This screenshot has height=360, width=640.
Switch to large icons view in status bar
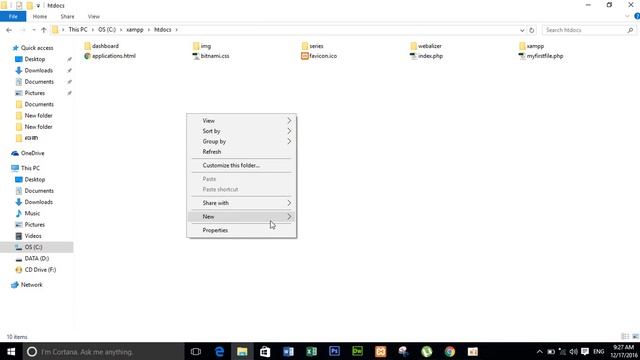pos(635,336)
